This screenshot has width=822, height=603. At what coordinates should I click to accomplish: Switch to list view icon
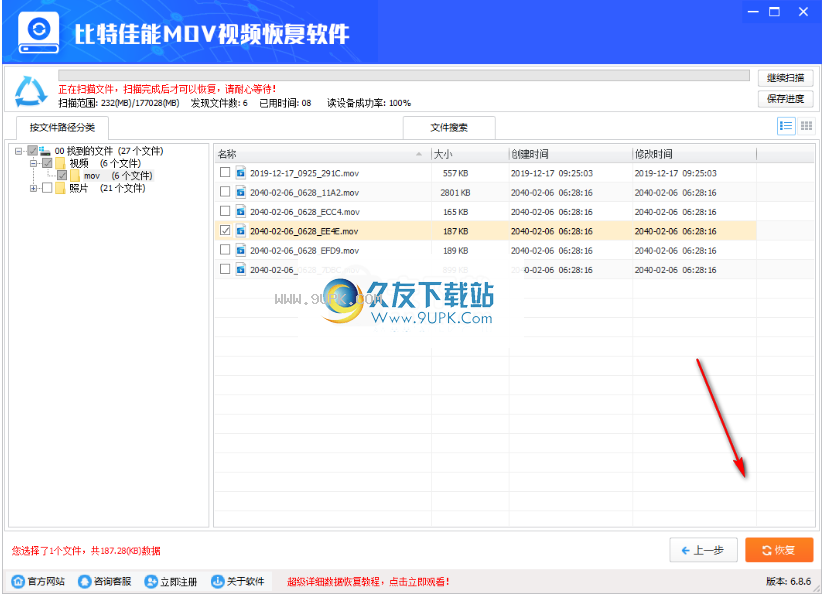786,126
